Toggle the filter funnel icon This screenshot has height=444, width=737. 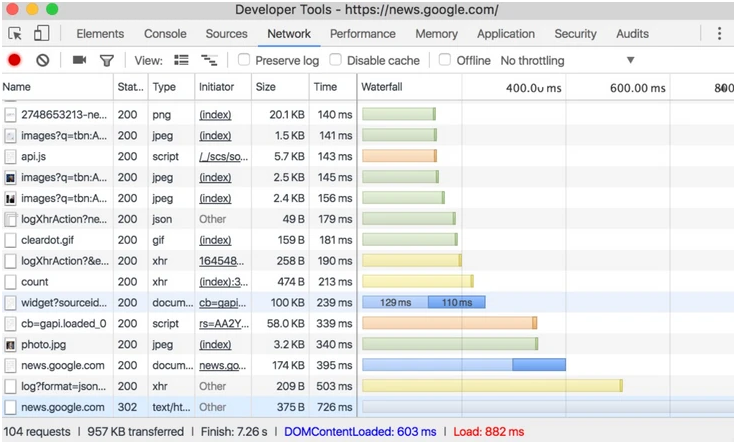click(x=107, y=61)
